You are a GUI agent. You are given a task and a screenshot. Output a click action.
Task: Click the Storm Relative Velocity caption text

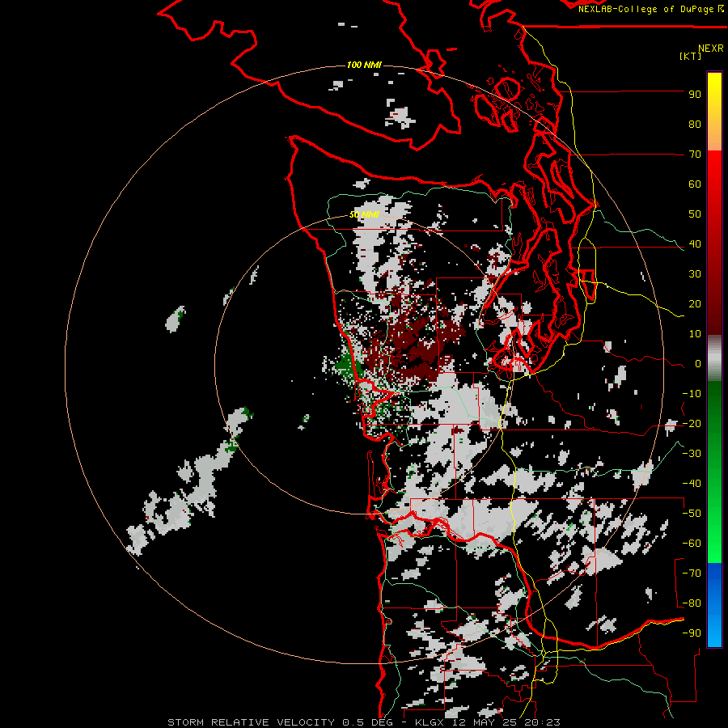click(250, 722)
